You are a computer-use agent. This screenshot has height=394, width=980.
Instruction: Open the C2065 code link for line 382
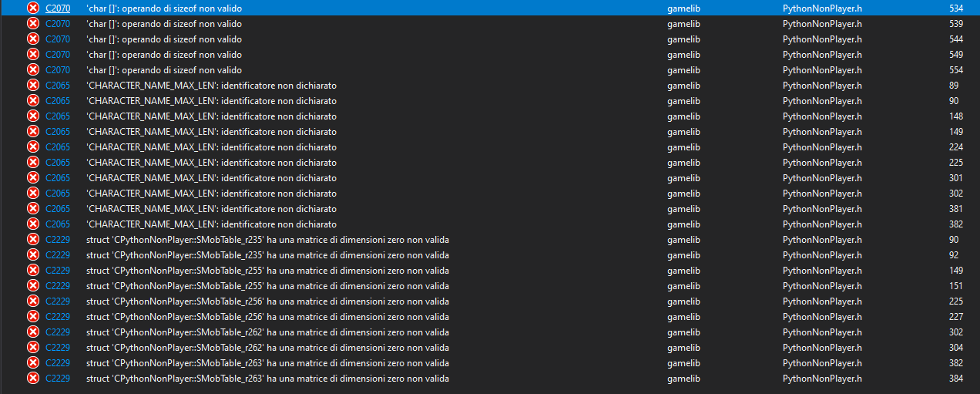pyautogui.click(x=58, y=224)
